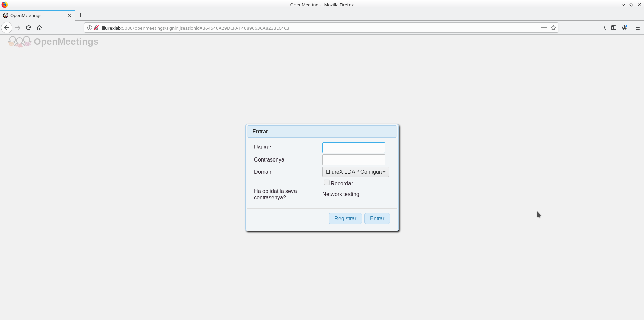Click the browser Forward arrow
Screen dimensions: 644x320
(x=18, y=28)
